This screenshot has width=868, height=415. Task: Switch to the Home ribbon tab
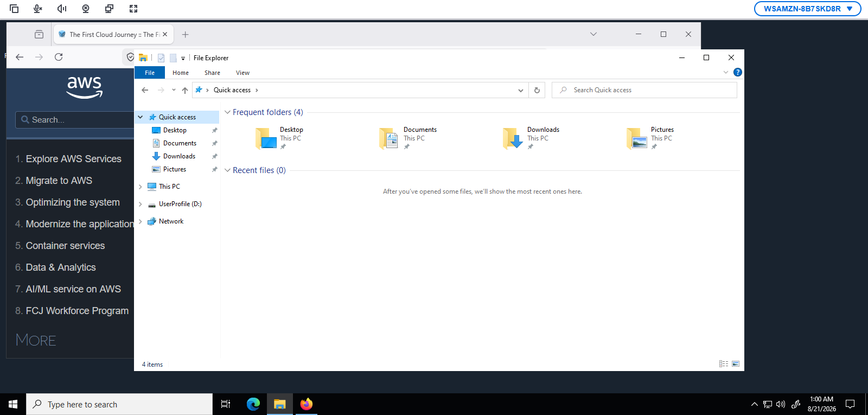[181, 73]
